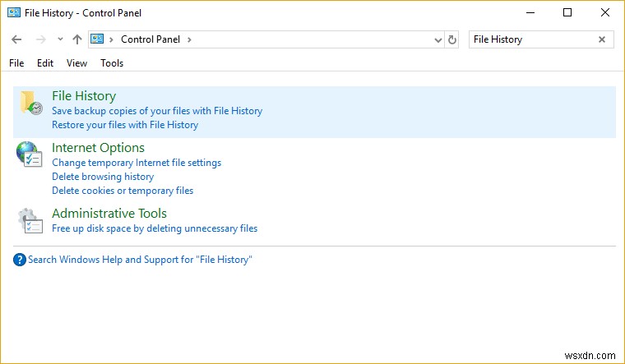Click the Administrative Tools gear icon
The image size is (625, 364).
pyautogui.click(x=29, y=220)
